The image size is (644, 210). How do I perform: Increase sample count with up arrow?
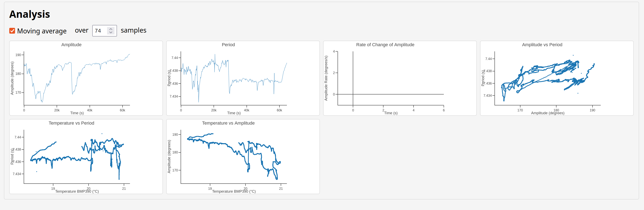click(x=111, y=29)
